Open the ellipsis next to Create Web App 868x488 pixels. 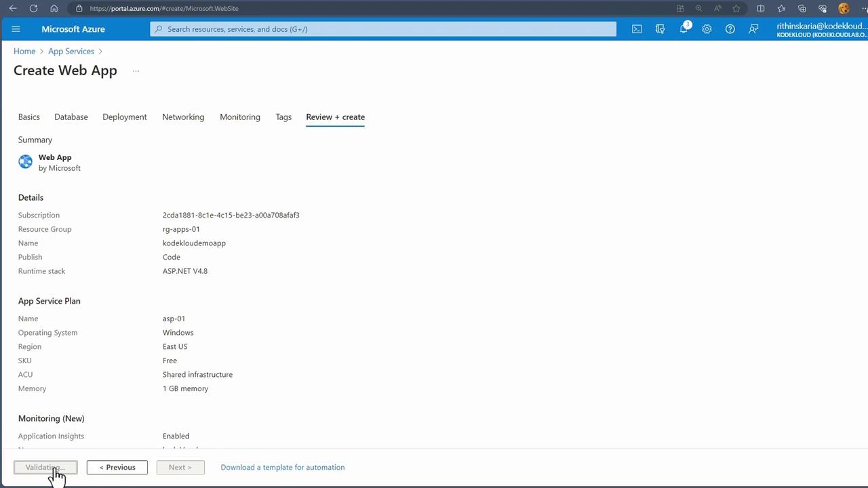136,70
